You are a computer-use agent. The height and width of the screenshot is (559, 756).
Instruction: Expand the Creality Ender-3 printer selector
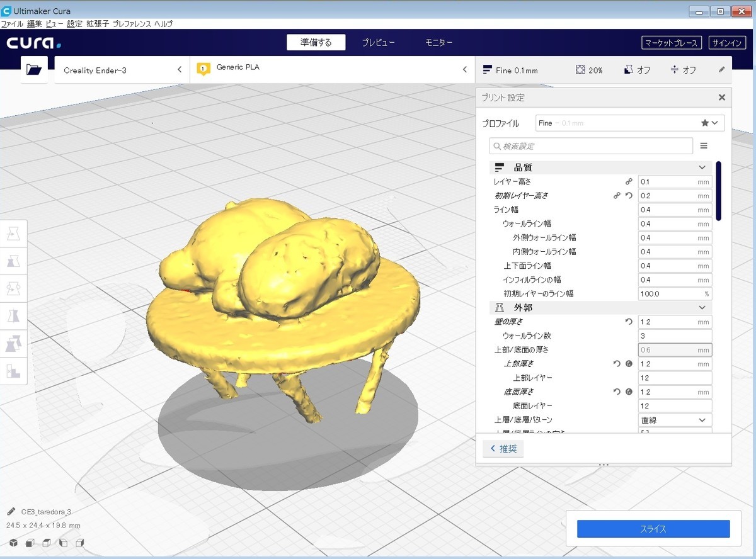[122, 70]
